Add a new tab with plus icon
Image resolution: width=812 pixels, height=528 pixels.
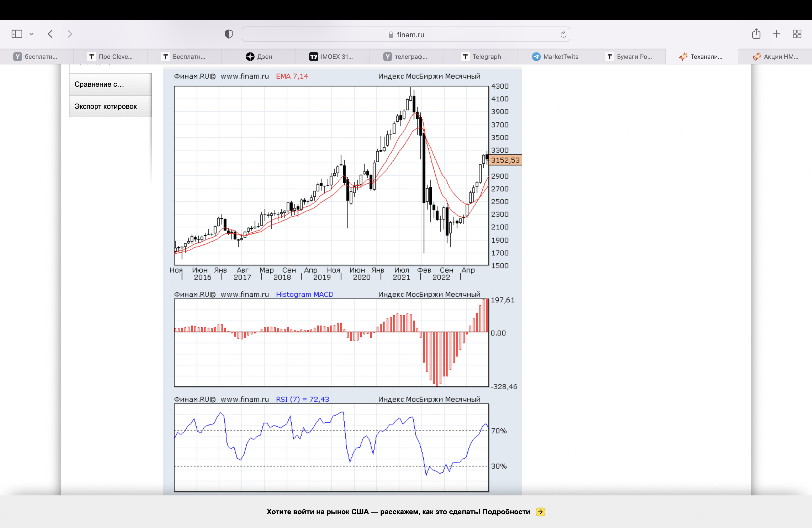pyautogui.click(x=776, y=34)
